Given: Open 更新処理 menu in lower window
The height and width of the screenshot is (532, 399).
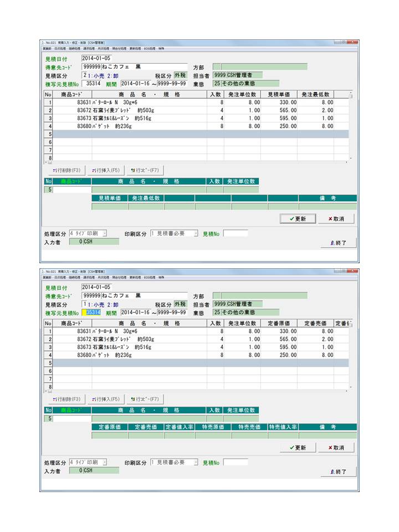Looking at the screenshot, I should (135, 278).
